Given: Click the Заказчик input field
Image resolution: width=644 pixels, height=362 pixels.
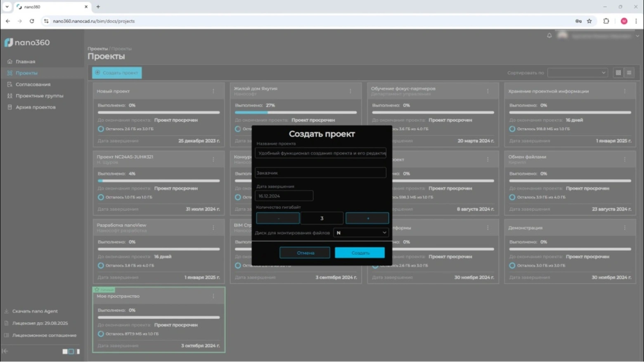Looking at the screenshot, I should [320, 173].
